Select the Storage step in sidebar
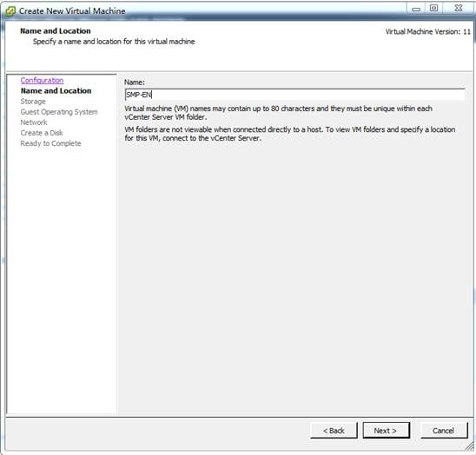Image resolution: width=476 pixels, height=455 pixels. 33,102
